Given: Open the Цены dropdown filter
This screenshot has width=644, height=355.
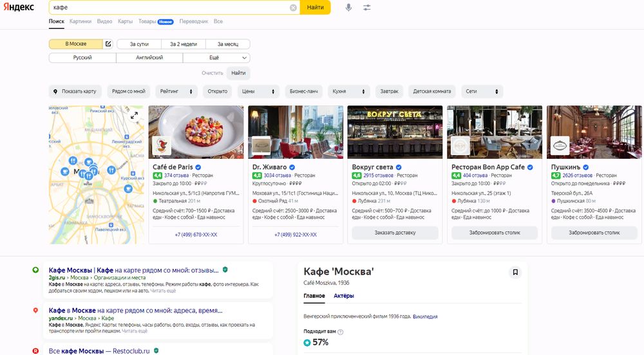Looking at the screenshot, I should click(x=258, y=91).
